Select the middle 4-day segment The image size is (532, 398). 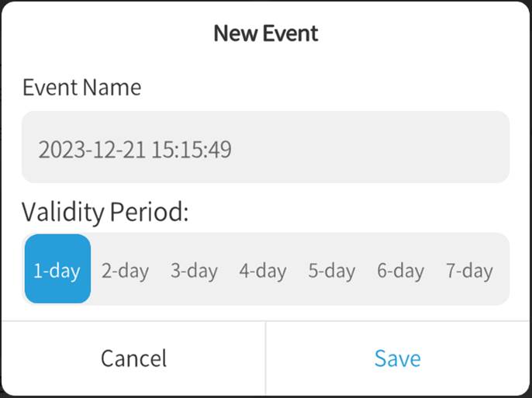[263, 270]
